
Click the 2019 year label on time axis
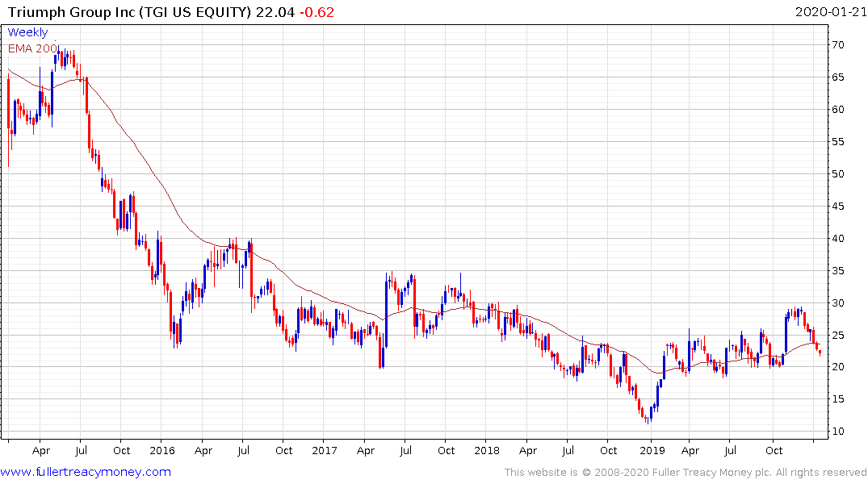[652, 450]
